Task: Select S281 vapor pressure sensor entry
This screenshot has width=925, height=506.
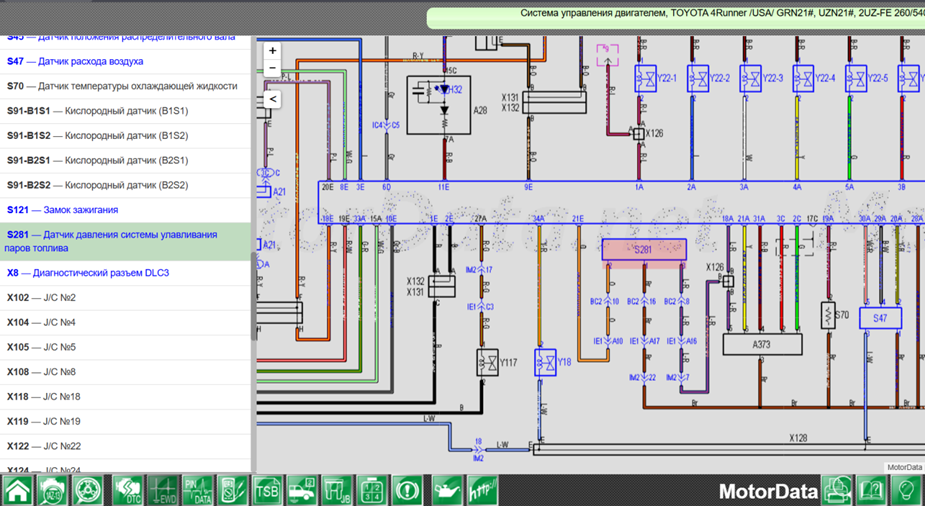Action: click(x=125, y=241)
